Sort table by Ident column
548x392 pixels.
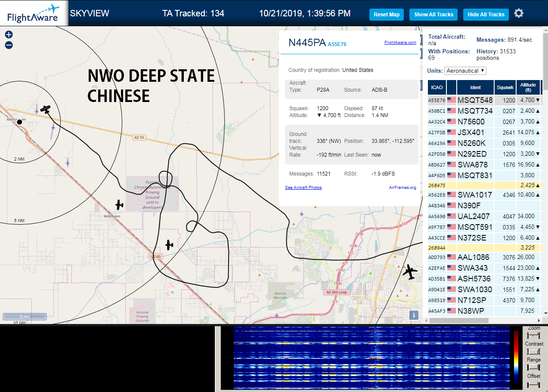476,87
